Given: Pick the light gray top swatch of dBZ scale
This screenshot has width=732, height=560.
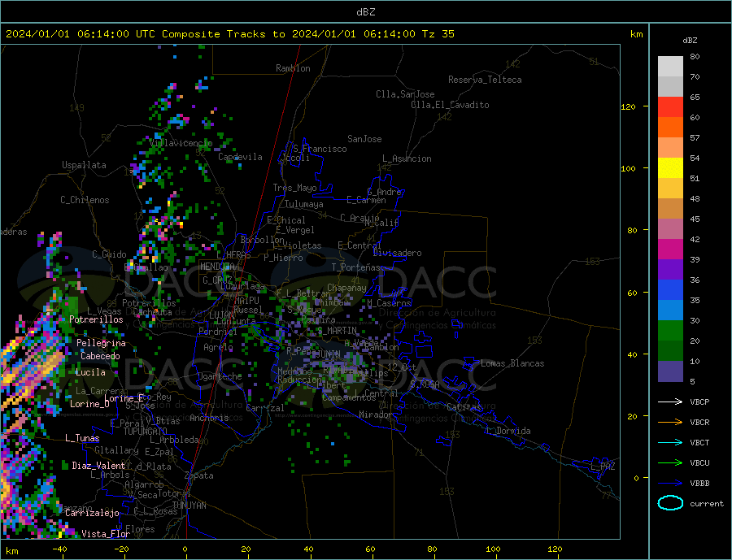Looking at the screenshot, I should click(x=670, y=67).
